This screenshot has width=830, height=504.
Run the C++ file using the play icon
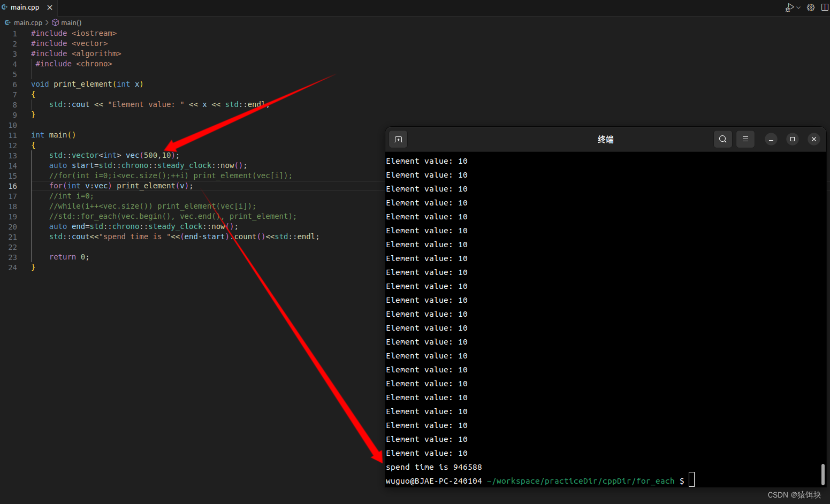coord(789,7)
